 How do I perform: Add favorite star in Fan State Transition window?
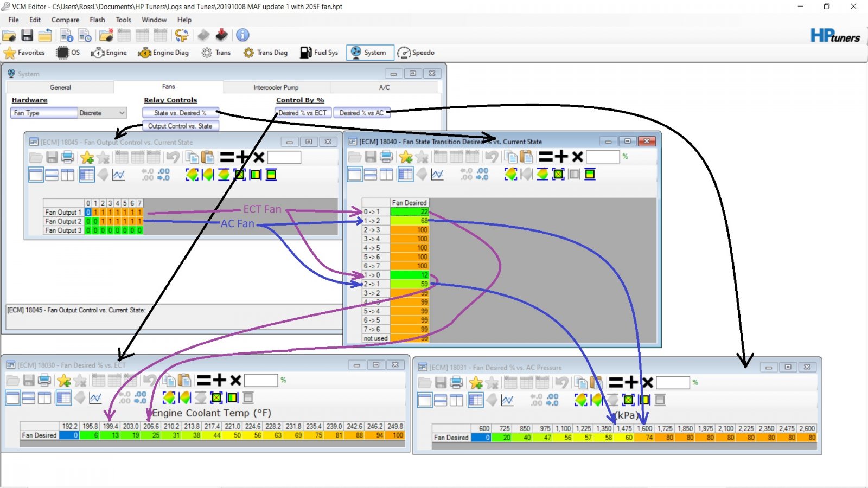[x=405, y=157]
